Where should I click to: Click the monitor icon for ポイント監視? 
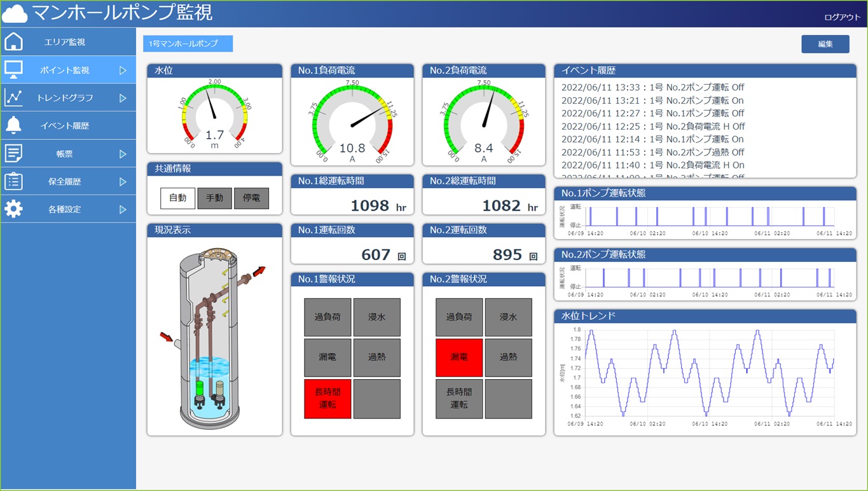pos(13,70)
